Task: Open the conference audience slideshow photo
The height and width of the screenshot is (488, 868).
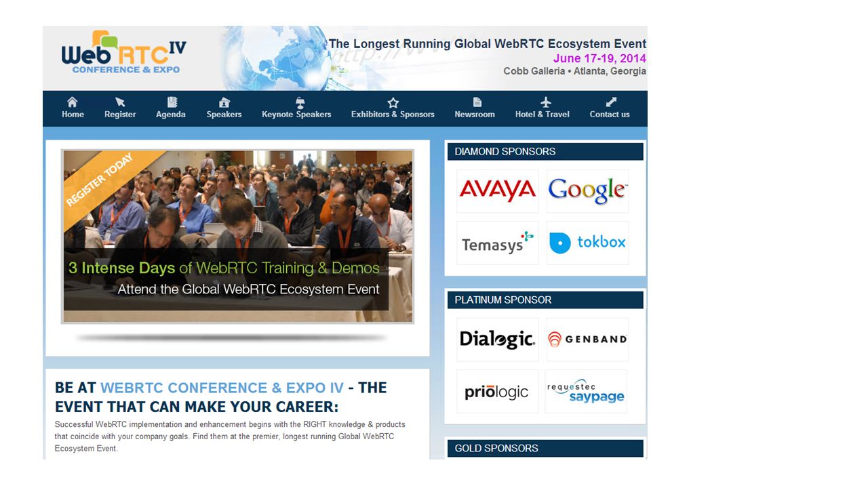Action: pyautogui.click(x=237, y=236)
